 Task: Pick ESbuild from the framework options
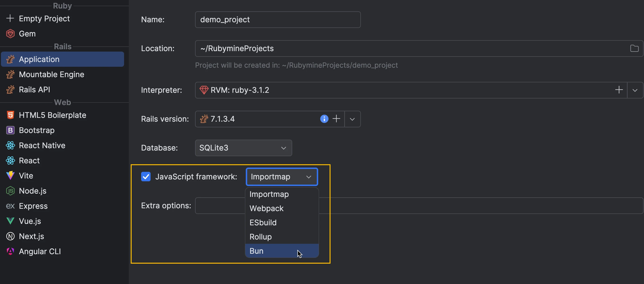(263, 222)
